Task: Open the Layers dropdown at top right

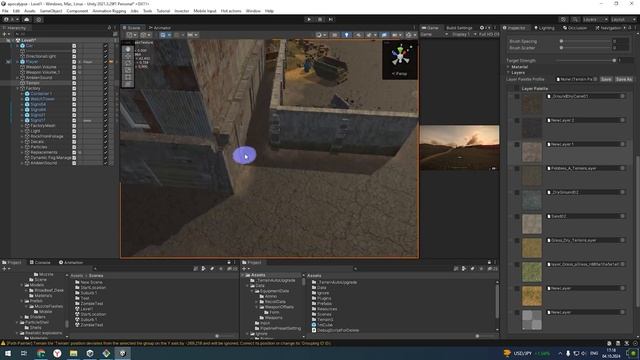Action: point(595,19)
